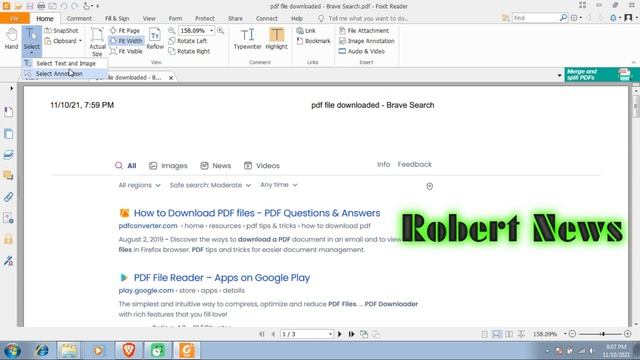640x360 pixels.
Task: Open 'How to Download PDF files' link
Action: click(x=257, y=213)
